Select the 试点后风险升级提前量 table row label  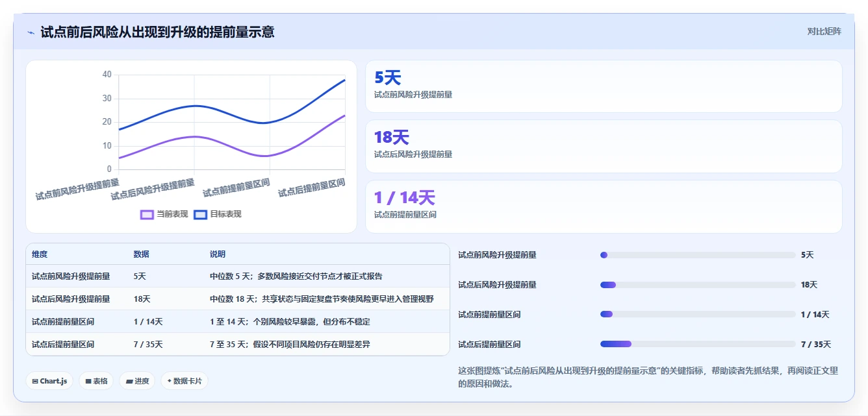(x=71, y=299)
